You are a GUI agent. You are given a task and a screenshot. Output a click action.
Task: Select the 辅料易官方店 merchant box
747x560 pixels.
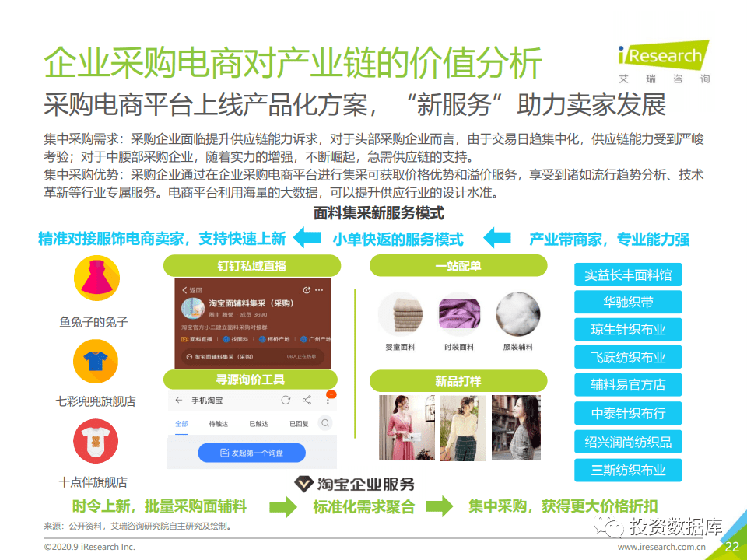tap(628, 385)
